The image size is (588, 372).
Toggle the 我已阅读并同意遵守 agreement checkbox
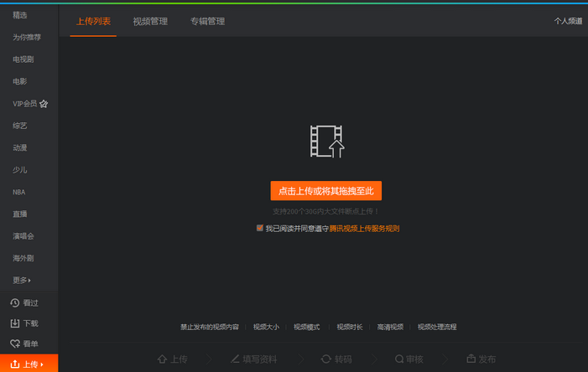pos(260,228)
